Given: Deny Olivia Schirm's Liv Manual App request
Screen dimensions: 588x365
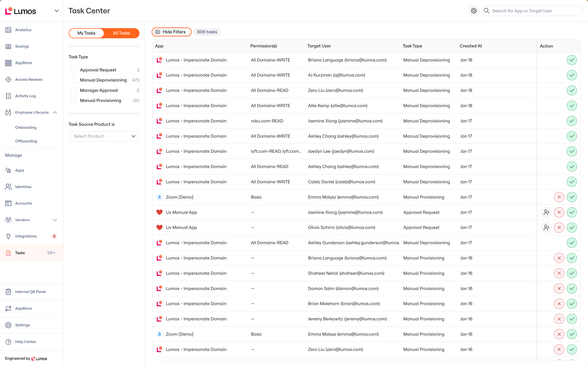Looking at the screenshot, I should coord(559,227).
